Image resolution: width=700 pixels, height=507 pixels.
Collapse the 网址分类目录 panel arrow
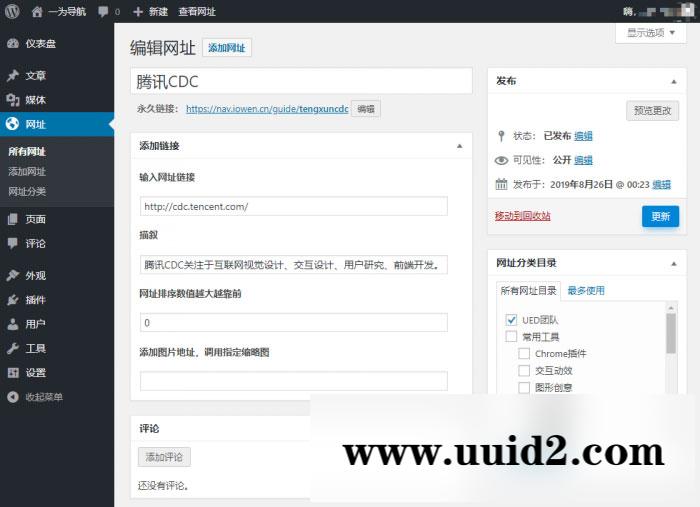click(674, 264)
